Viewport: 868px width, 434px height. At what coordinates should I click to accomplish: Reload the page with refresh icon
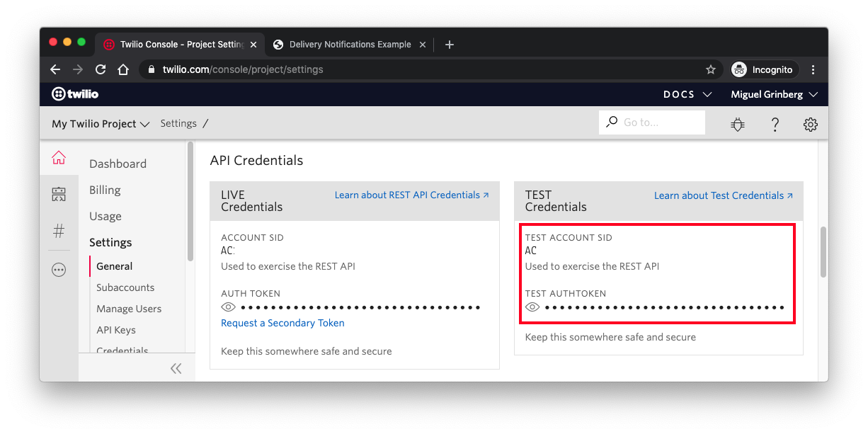click(101, 69)
